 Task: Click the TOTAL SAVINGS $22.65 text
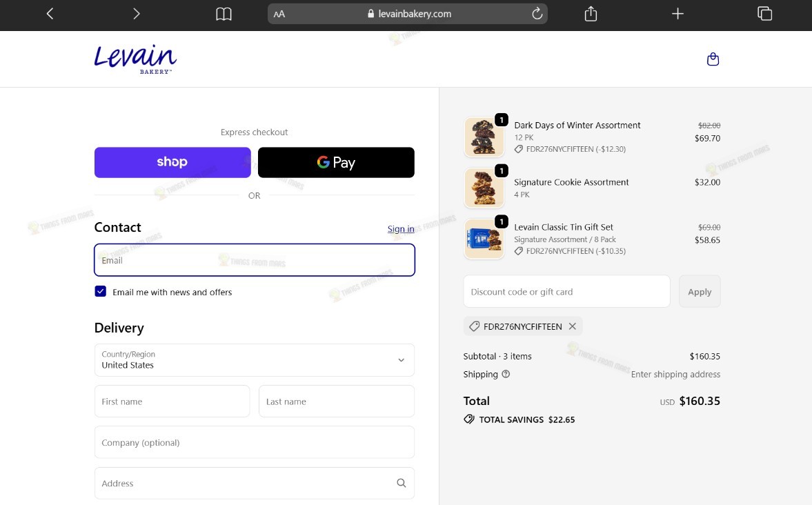(x=526, y=419)
